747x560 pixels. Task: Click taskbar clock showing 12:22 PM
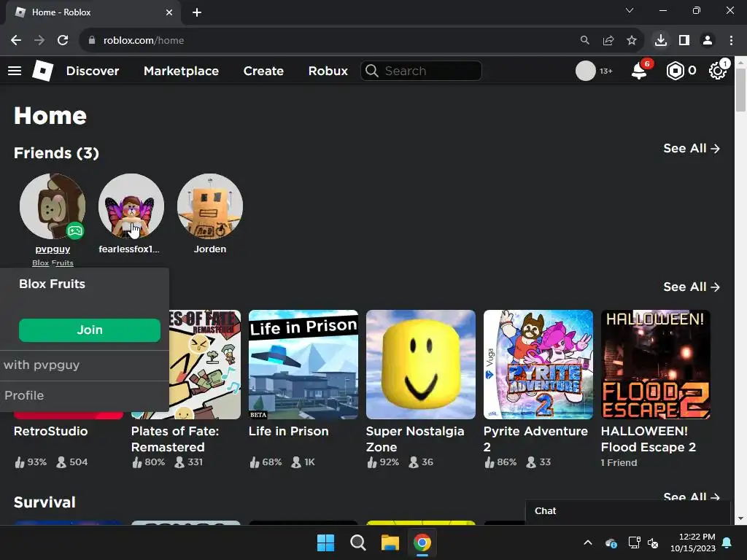(693, 542)
